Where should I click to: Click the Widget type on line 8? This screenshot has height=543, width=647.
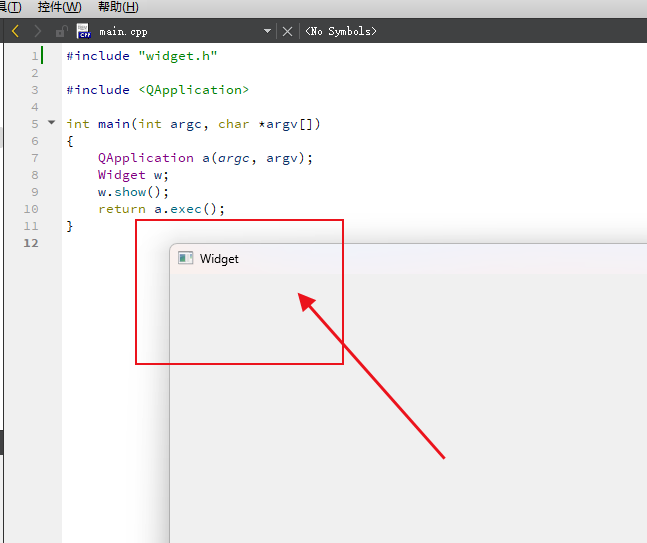tap(122, 175)
